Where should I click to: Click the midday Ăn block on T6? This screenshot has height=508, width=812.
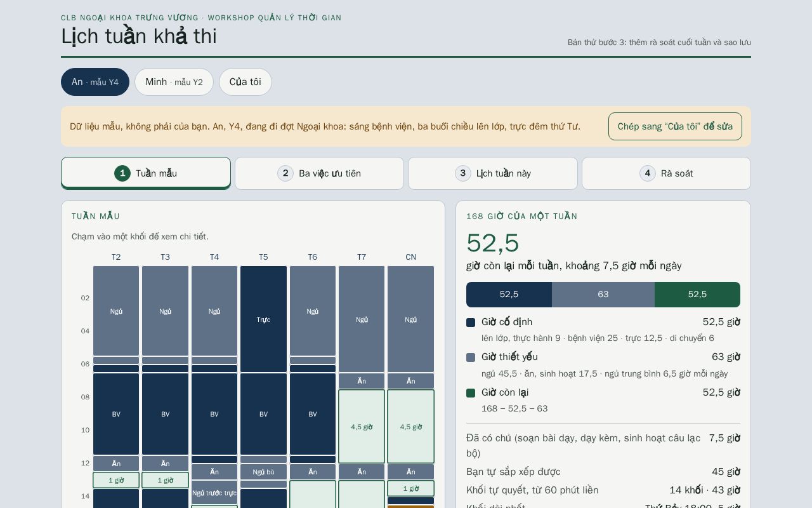[x=313, y=472]
